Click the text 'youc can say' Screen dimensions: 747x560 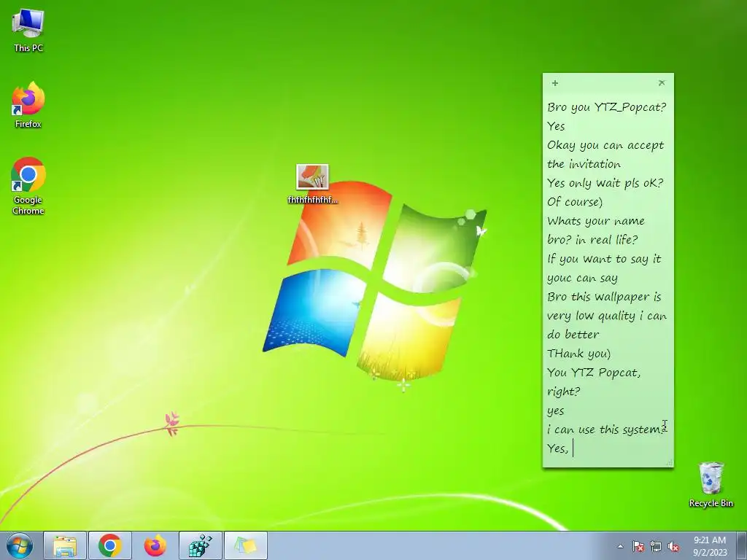point(582,278)
